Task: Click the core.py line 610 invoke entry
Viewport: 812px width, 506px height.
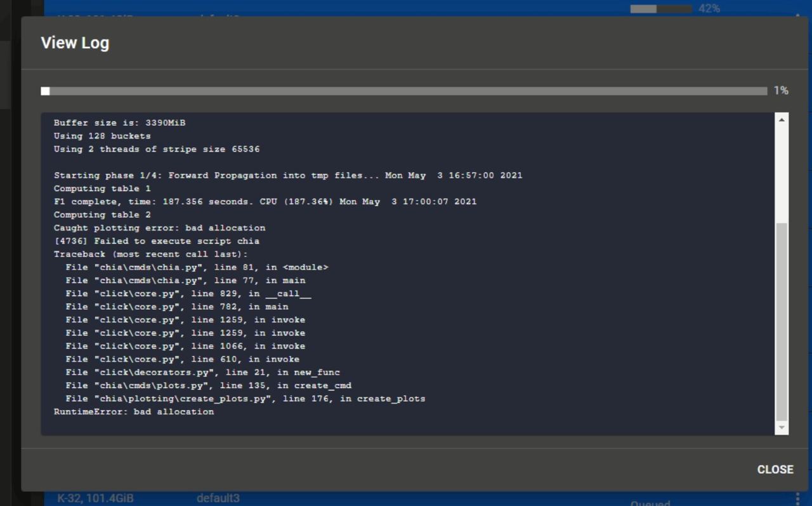Action: pos(182,359)
